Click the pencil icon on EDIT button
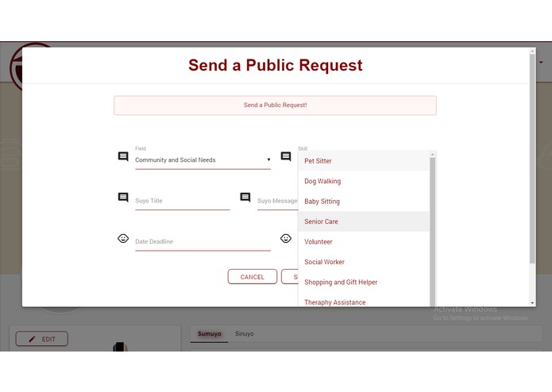 click(32, 339)
